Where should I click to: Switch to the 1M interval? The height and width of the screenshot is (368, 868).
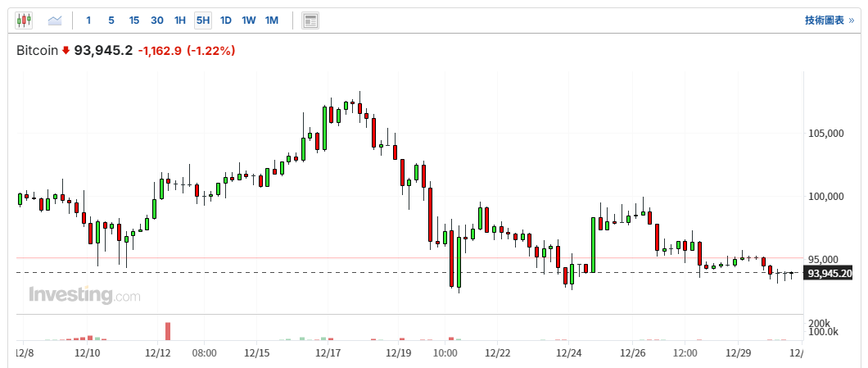pyautogui.click(x=272, y=20)
